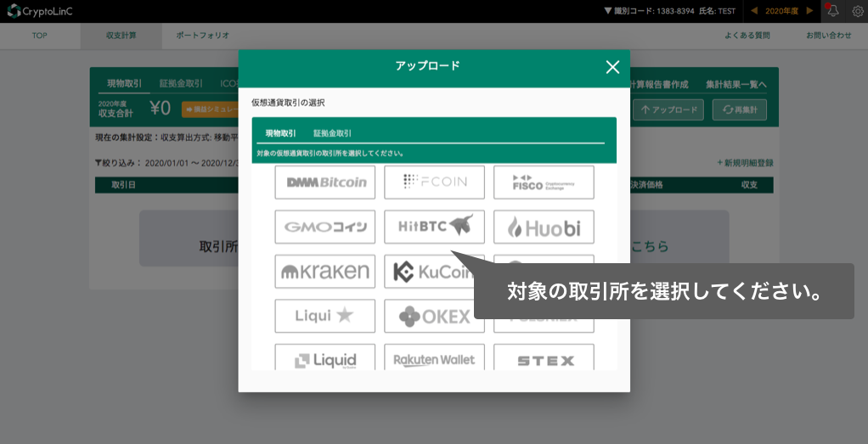The image size is (868, 444).
Task: Select the HitBTC exchange logo
Action: [435, 227]
